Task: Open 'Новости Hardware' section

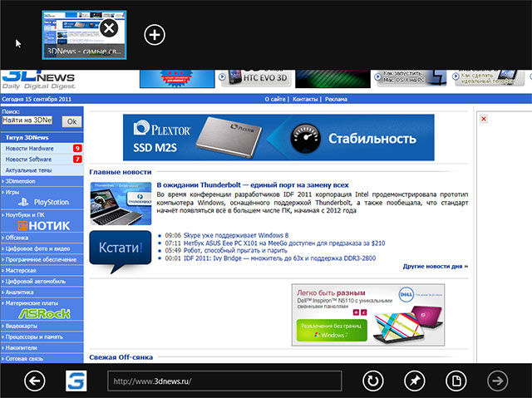Action: click(x=30, y=148)
